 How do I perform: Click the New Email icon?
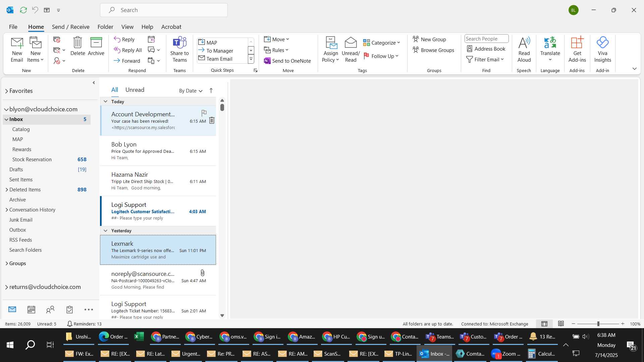[17, 50]
